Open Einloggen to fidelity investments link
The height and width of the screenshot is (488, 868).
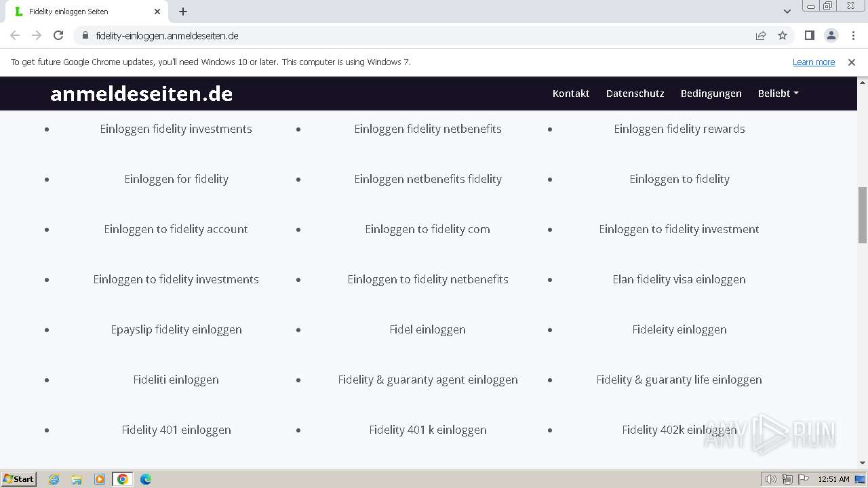(176, 279)
